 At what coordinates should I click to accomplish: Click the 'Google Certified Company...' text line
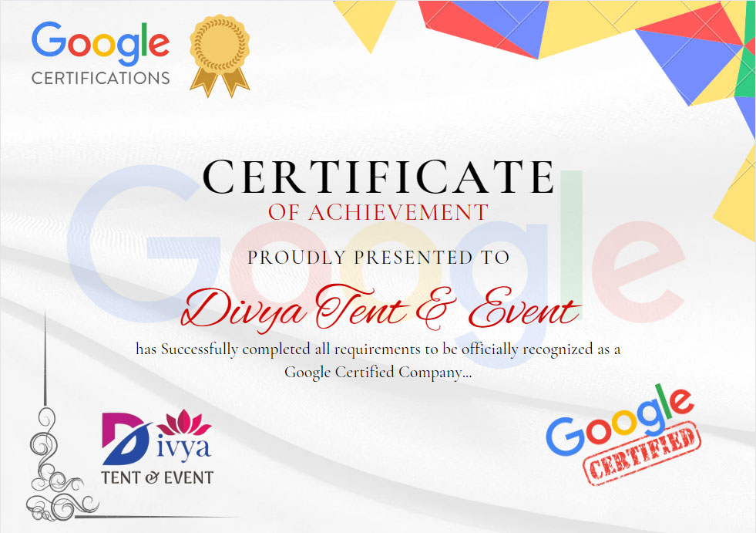pos(378,372)
